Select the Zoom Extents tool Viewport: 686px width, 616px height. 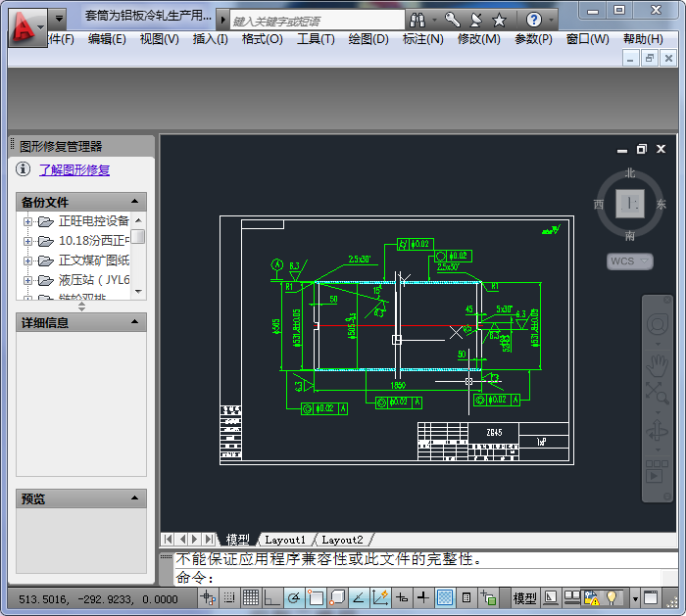(x=656, y=394)
